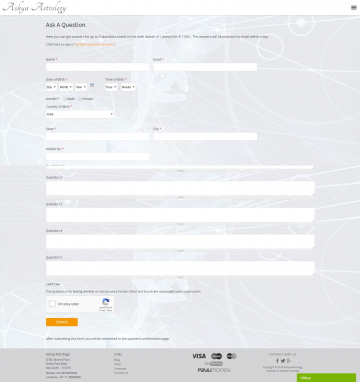The height and width of the screenshot is (382, 360).
Task: Open the date of birth calendar icon
Action: (x=92, y=86)
